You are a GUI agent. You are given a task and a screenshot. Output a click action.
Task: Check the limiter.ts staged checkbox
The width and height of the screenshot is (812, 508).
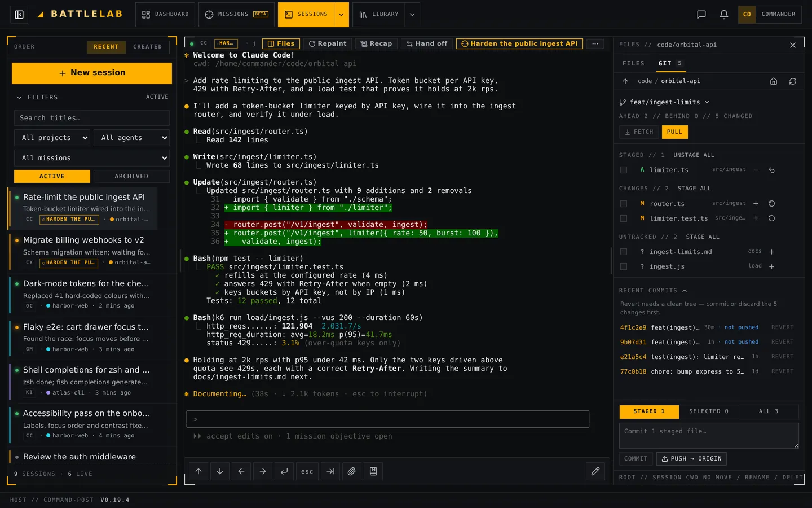click(624, 170)
